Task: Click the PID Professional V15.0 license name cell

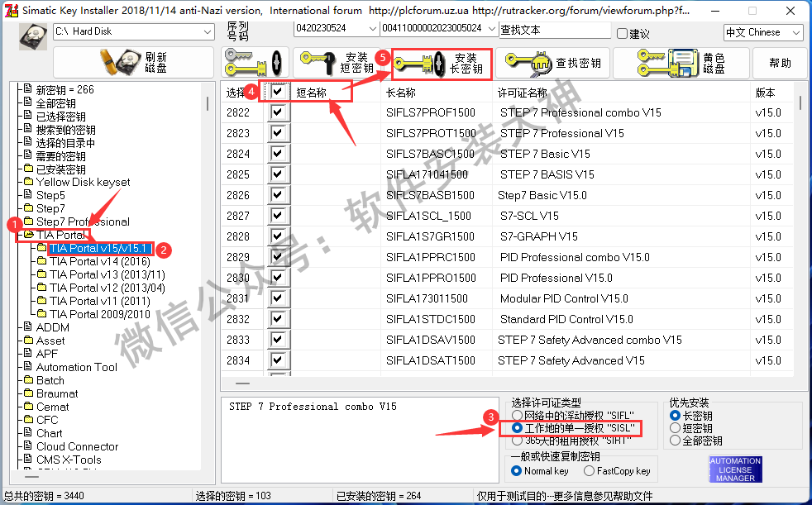Action: (x=556, y=278)
